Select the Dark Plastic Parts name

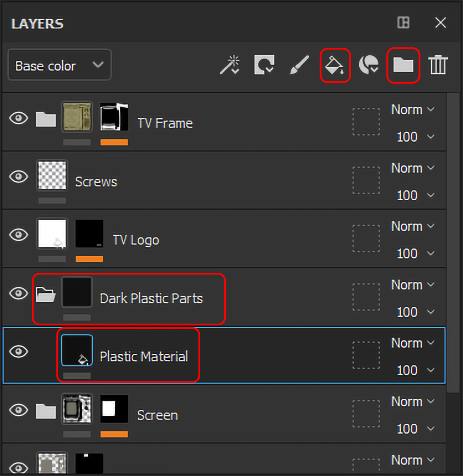[151, 299]
